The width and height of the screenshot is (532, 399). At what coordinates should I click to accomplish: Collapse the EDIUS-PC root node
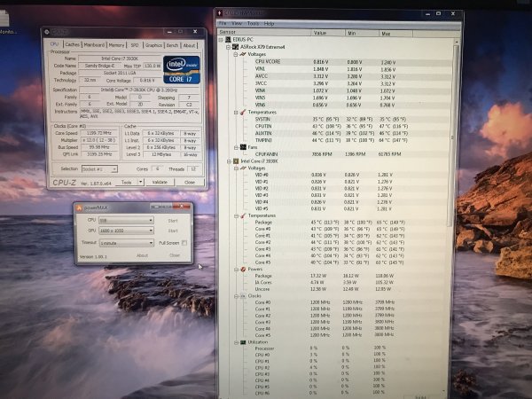pyautogui.click(x=221, y=40)
